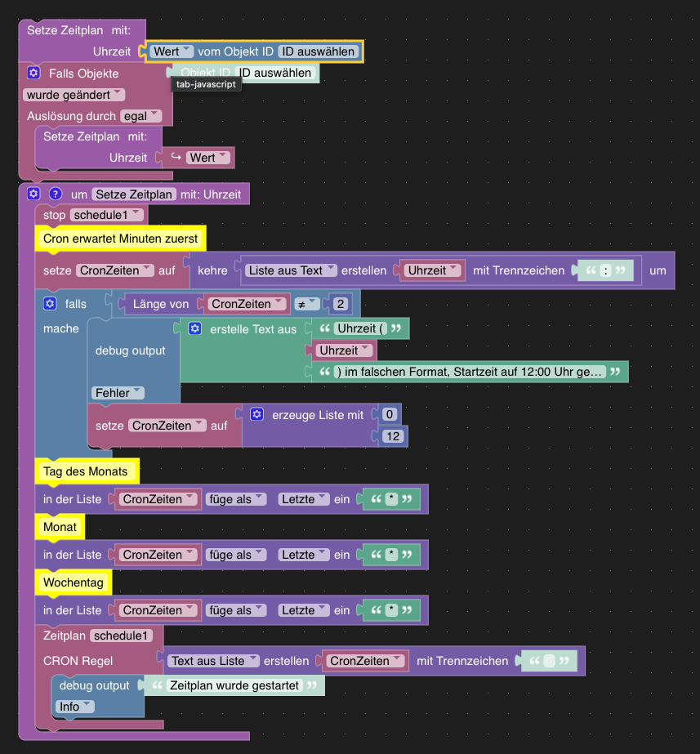Open gear mutator on erstelle Text aus
Screen dimensions: 700x754
coord(194,328)
